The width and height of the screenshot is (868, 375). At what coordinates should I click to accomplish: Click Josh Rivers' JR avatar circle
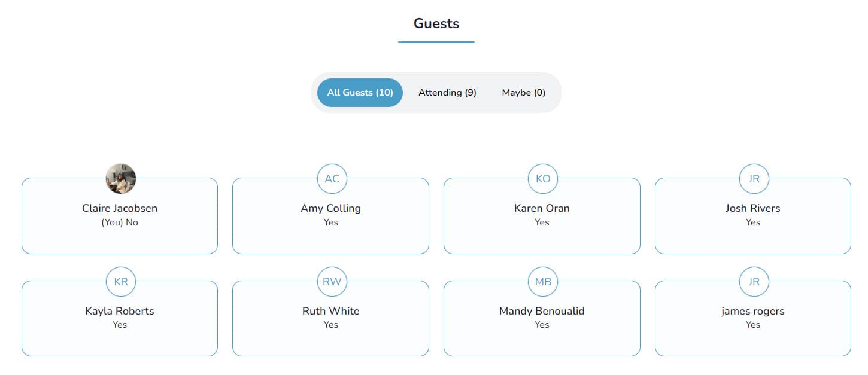pyautogui.click(x=753, y=178)
